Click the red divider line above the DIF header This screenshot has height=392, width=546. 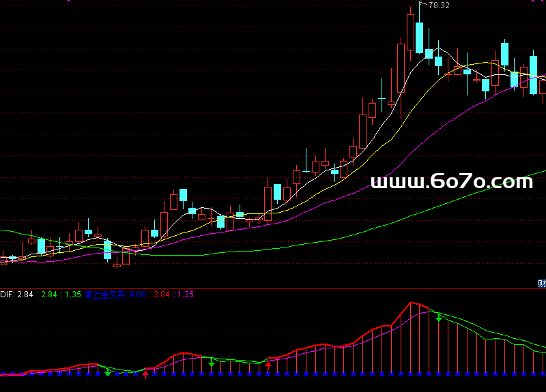273,288
